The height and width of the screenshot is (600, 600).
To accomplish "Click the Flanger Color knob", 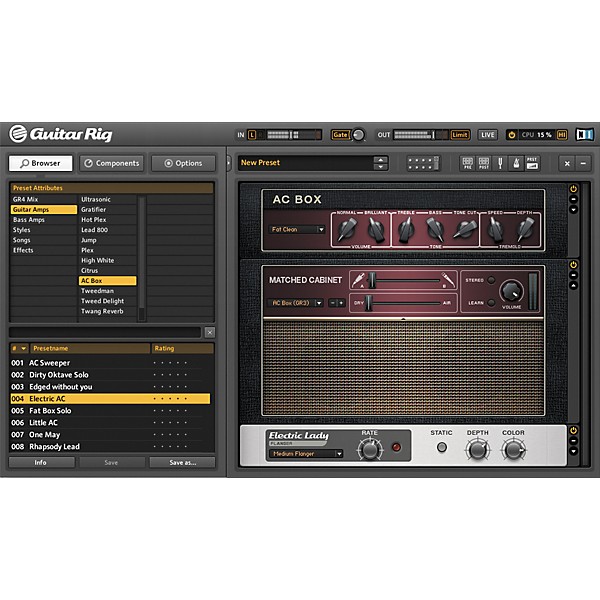I will point(513,450).
